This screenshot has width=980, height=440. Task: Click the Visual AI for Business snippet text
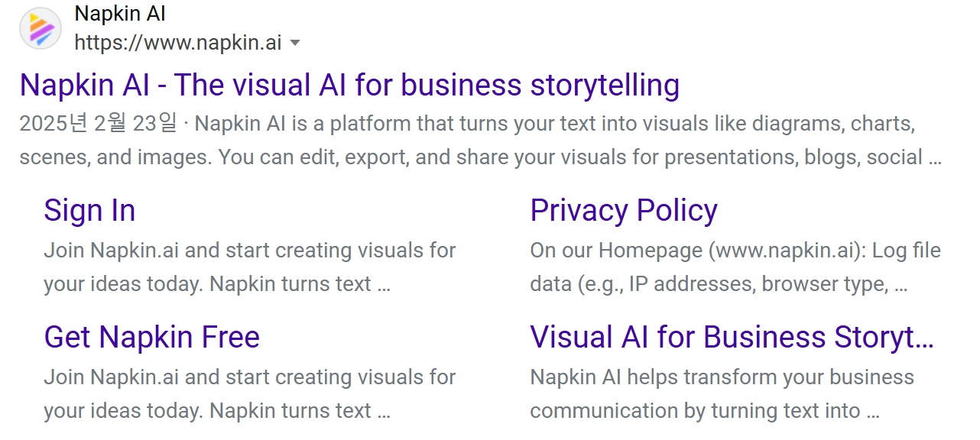pos(722,394)
